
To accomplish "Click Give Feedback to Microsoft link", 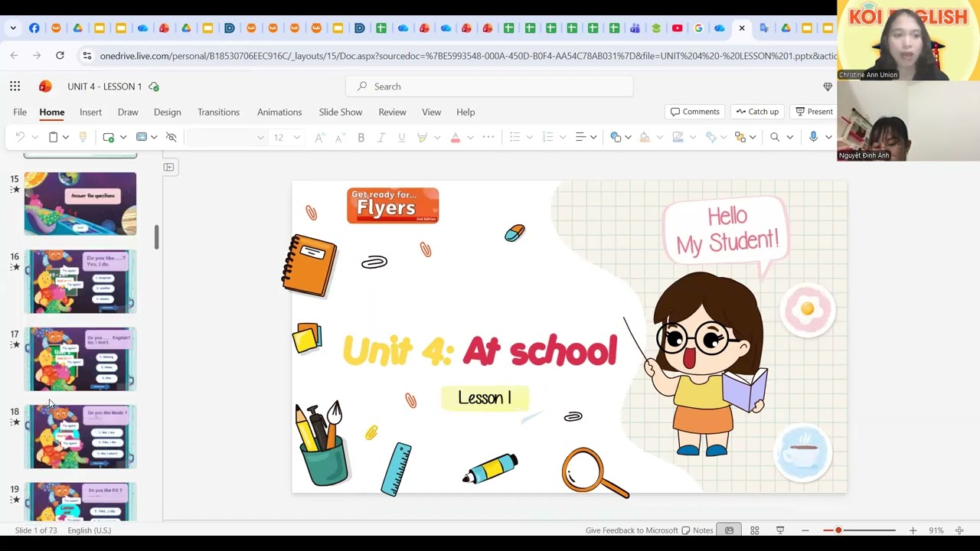I will pyautogui.click(x=632, y=530).
